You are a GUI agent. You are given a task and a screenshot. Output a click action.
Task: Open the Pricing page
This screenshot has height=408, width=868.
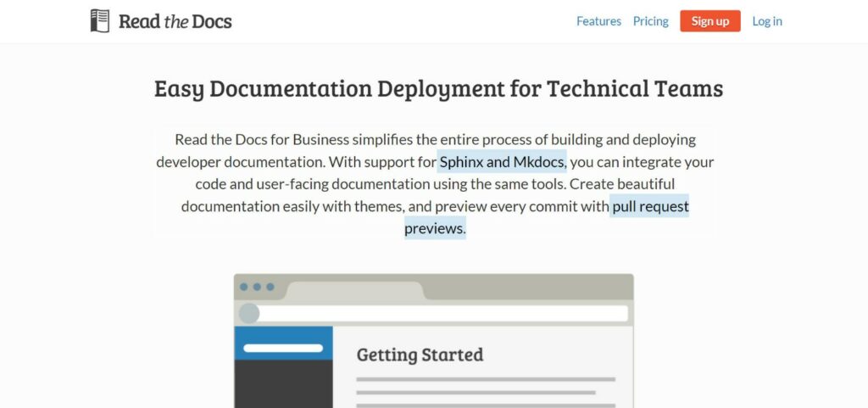(650, 21)
